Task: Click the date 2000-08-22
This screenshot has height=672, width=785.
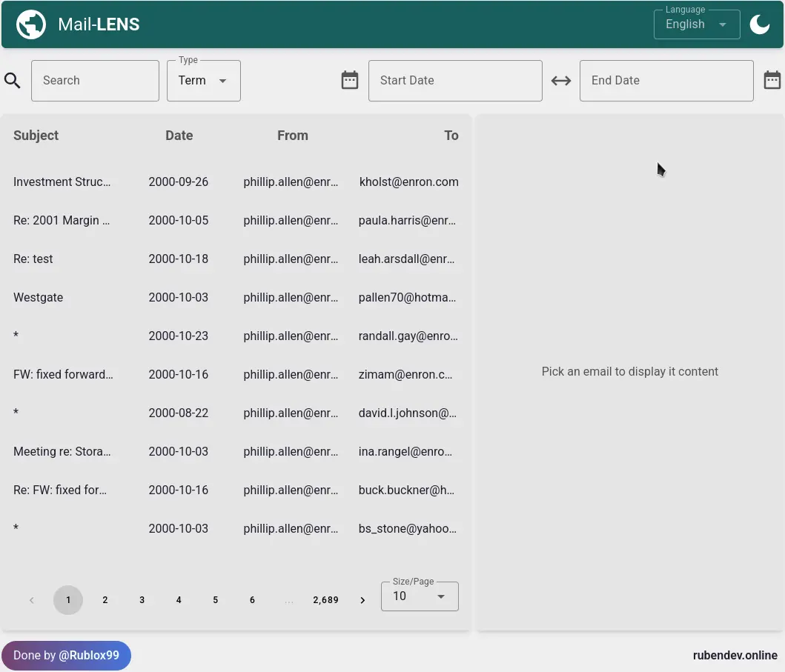Action: click(x=178, y=413)
